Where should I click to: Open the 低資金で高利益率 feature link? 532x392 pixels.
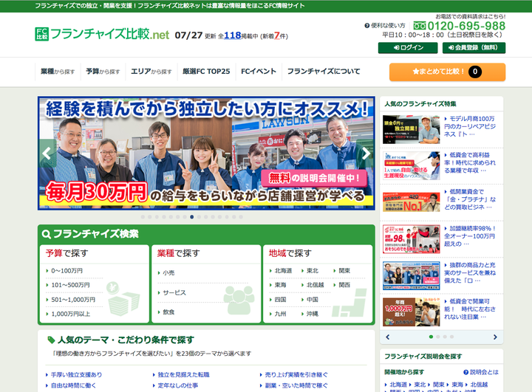coord(470,162)
